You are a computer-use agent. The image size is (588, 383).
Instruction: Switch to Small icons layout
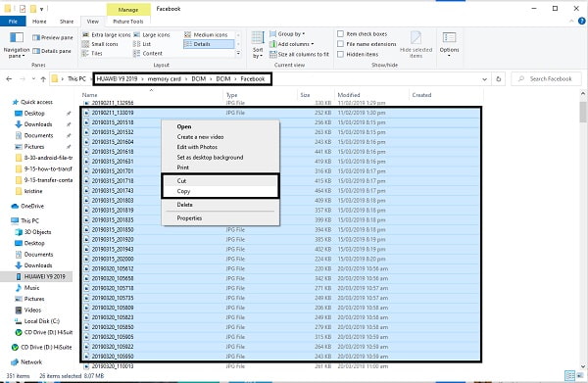tap(100, 44)
